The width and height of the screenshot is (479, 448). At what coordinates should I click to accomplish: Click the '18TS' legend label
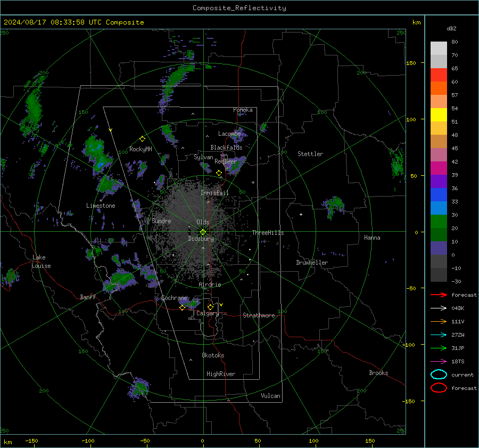[458, 362]
